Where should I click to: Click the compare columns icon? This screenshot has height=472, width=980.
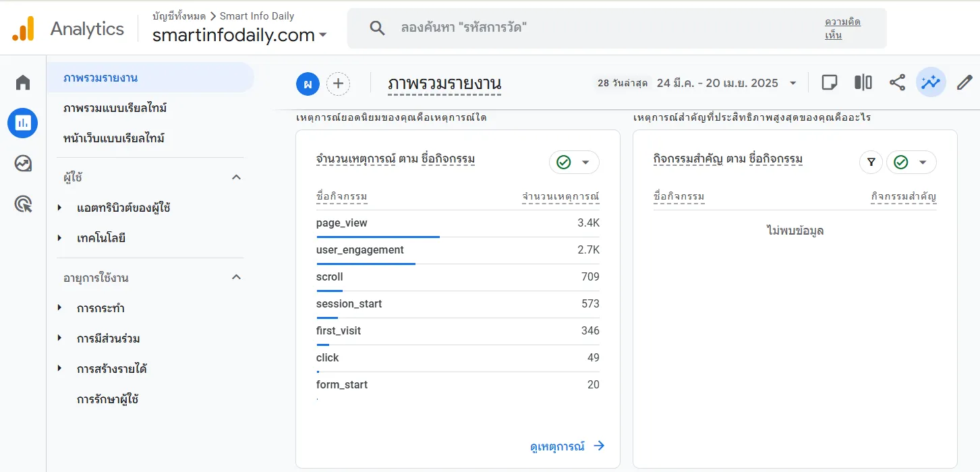863,82
